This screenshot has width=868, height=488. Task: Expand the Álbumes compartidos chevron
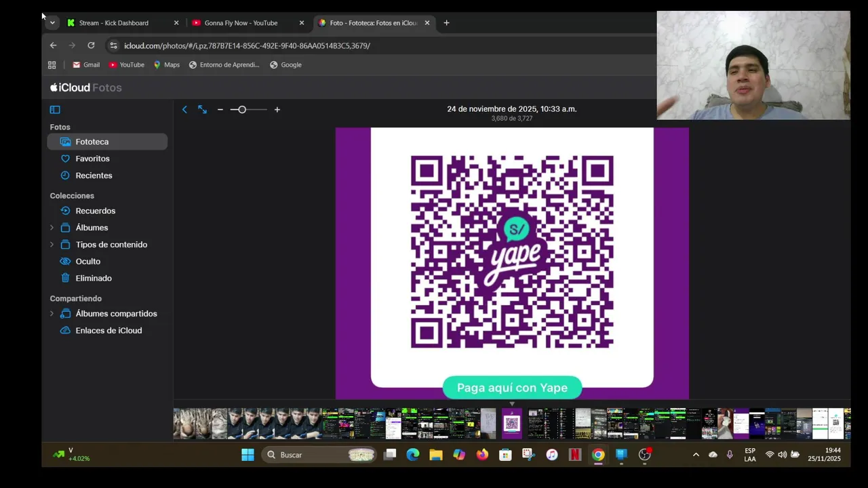coord(52,314)
